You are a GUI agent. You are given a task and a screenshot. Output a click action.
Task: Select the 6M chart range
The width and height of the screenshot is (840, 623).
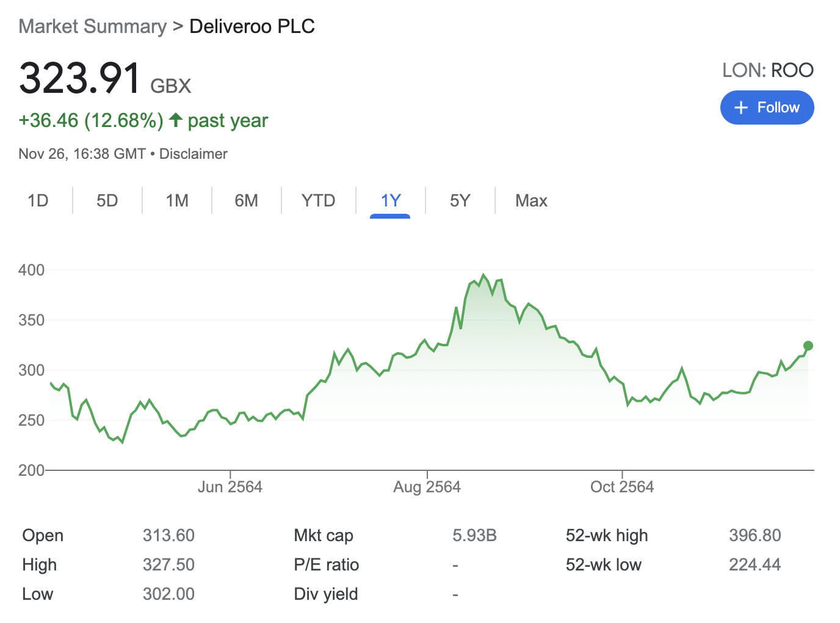tap(247, 200)
